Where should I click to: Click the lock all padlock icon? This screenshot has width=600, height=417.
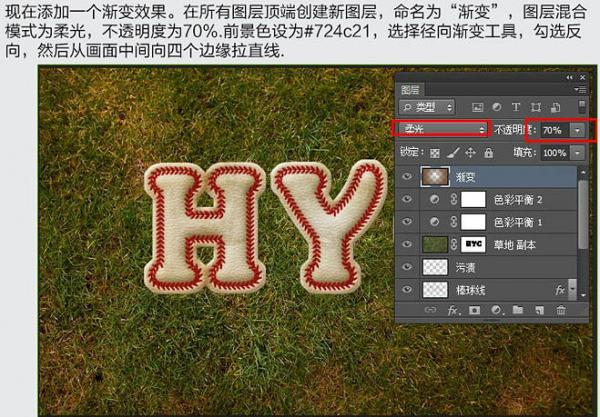[486, 153]
